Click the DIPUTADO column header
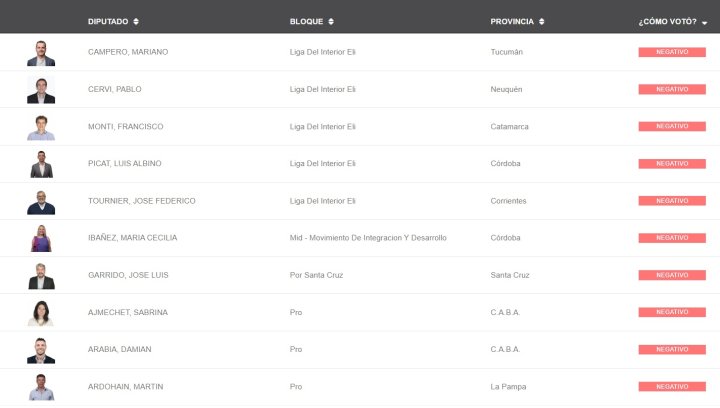This screenshot has height=408, width=720. tap(108, 22)
